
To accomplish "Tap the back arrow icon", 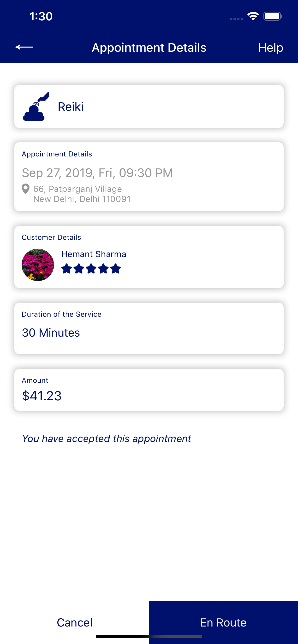I will pos(24,47).
